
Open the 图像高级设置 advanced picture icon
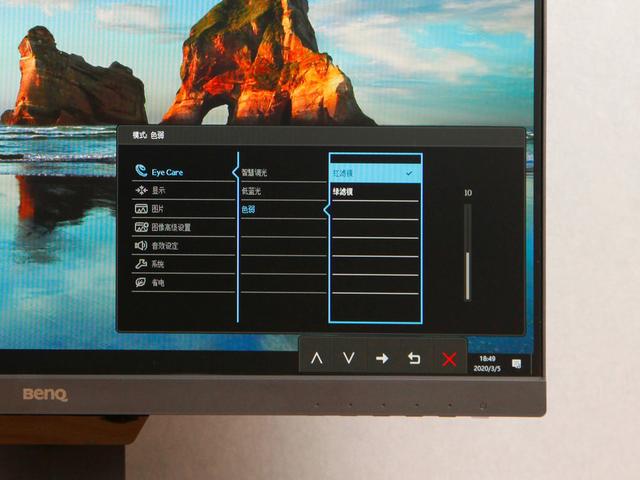coord(141,227)
